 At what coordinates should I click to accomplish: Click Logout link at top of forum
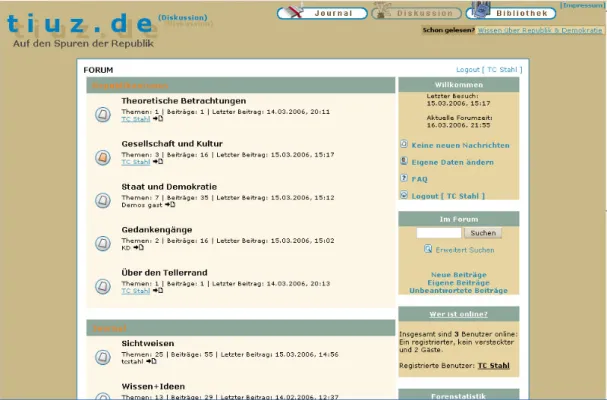pyautogui.click(x=488, y=70)
